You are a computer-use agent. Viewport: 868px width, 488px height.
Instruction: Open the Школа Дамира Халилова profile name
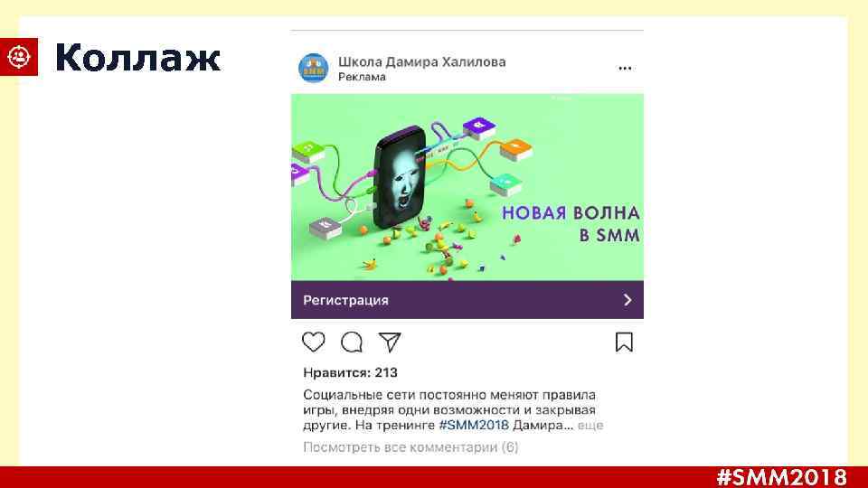422,61
